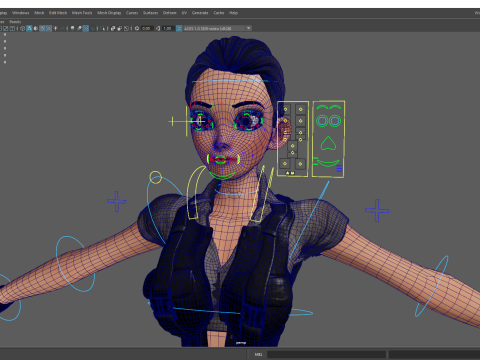Open the Surfaces menu
The image size is (480, 360).
[x=150, y=13]
